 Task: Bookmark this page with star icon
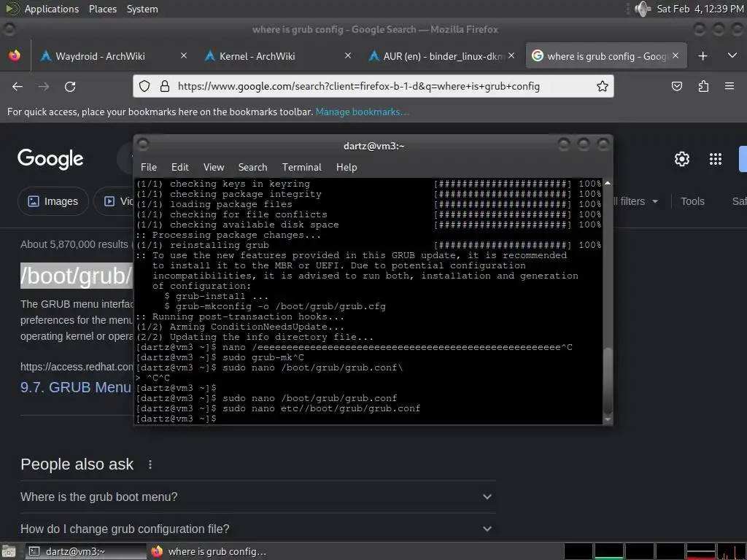click(x=602, y=86)
